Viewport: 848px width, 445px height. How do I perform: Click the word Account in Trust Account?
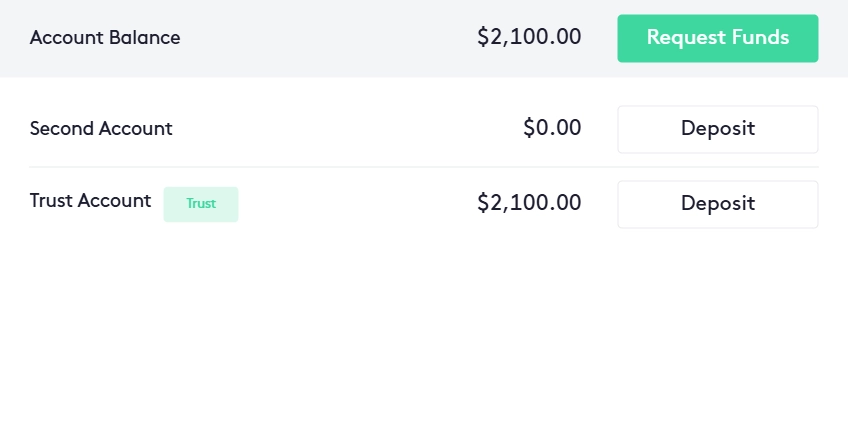114,201
